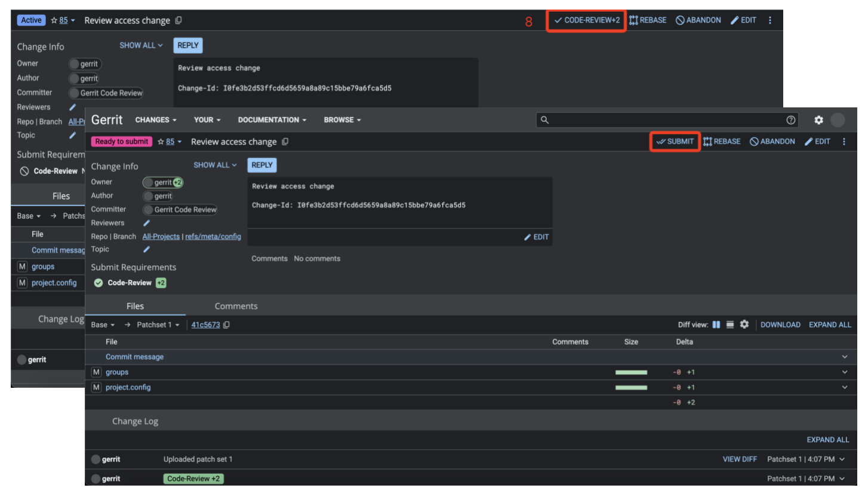The width and height of the screenshot is (868, 494).
Task: Click the user avatar in top-right header
Action: (x=838, y=120)
